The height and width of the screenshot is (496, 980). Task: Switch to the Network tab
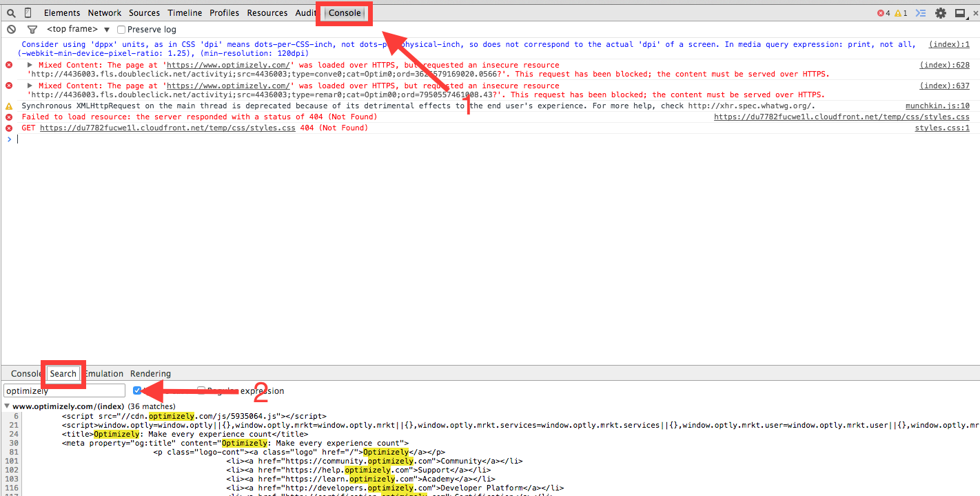tap(104, 13)
